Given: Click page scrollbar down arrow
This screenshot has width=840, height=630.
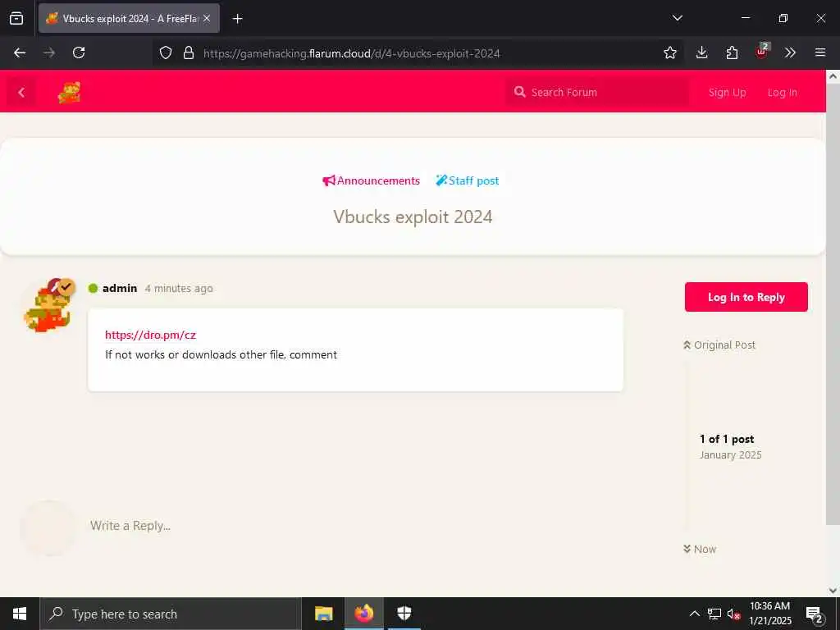Looking at the screenshot, I should [833, 591].
